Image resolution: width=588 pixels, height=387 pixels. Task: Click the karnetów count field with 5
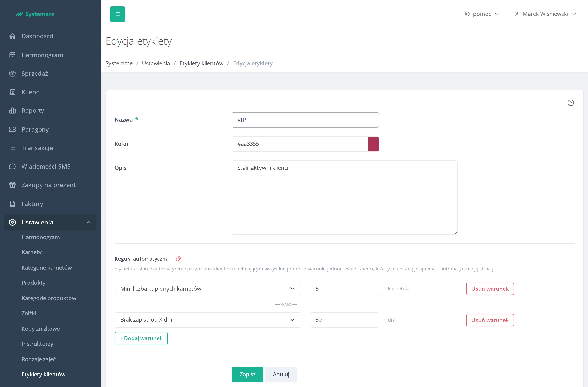(x=344, y=289)
